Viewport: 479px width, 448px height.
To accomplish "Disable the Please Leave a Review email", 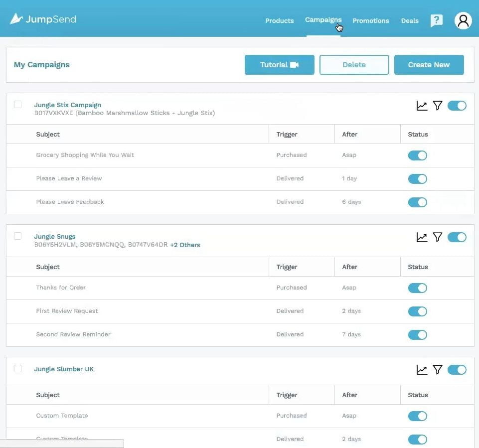I will 417,178.
